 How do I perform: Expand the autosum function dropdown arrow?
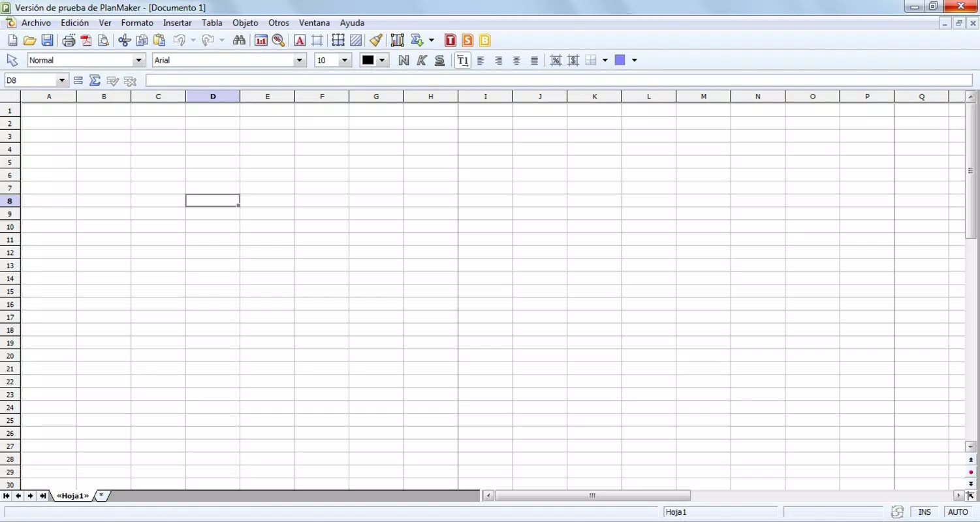(432, 40)
